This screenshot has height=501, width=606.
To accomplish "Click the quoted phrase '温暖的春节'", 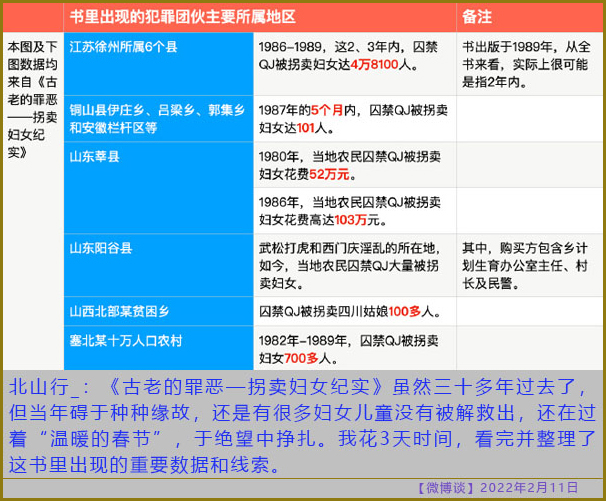I will 100,439.
